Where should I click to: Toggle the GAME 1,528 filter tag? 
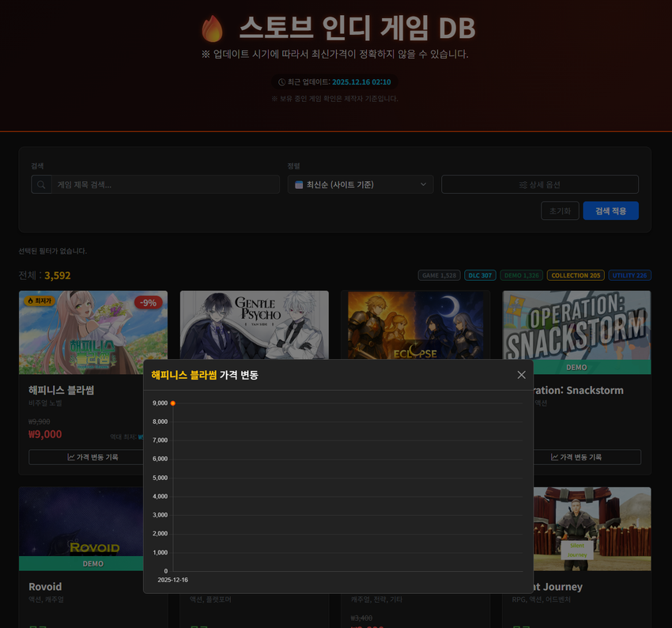pyautogui.click(x=439, y=275)
